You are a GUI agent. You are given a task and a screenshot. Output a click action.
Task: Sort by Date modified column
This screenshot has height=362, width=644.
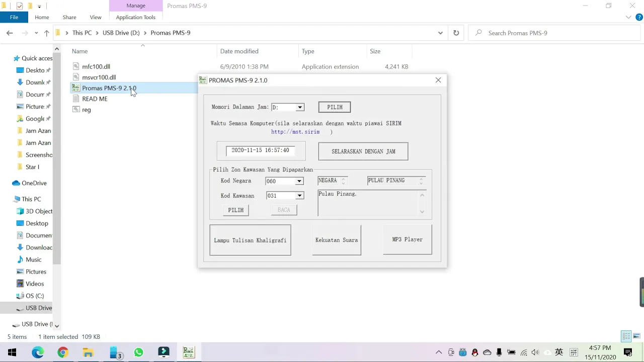(x=239, y=51)
